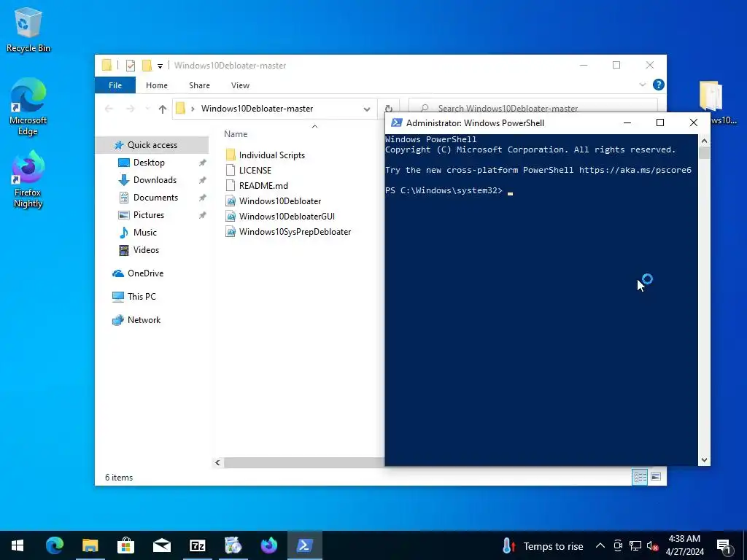This screenshot has height=560, width=747.
Task: Click the PowerShell taskbar button
Action: (304, 545)
